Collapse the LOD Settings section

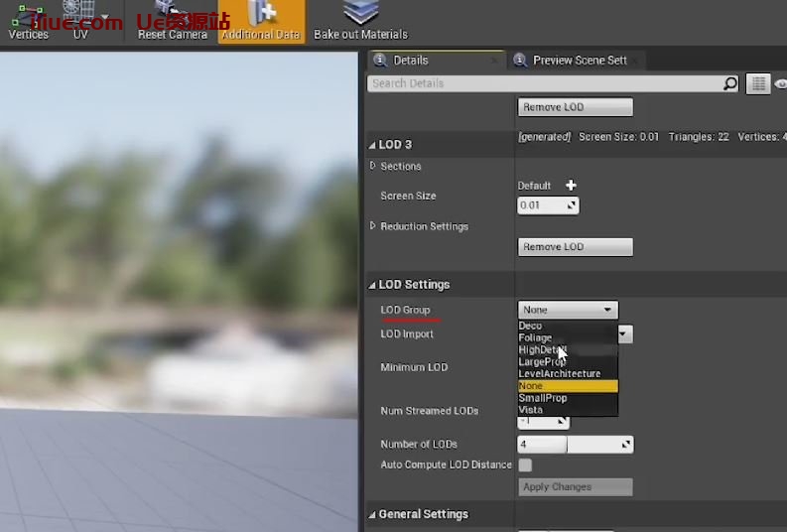(x=372, y=285)
